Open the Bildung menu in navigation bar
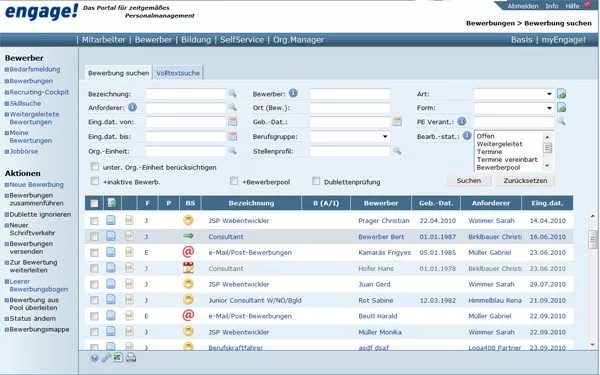Image resolution: width=600 pixels, height=375 pixels. [x=196, y=40]
